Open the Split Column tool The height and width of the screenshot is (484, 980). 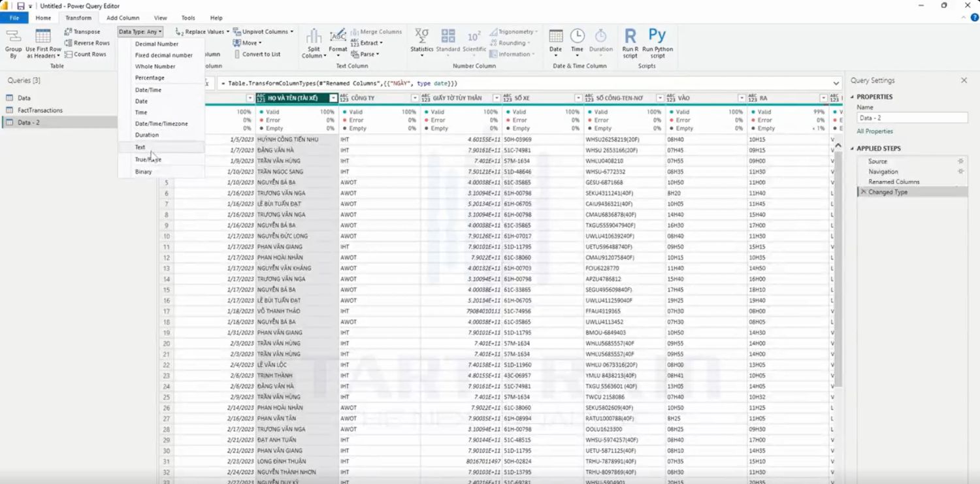(x=314, y=43)
